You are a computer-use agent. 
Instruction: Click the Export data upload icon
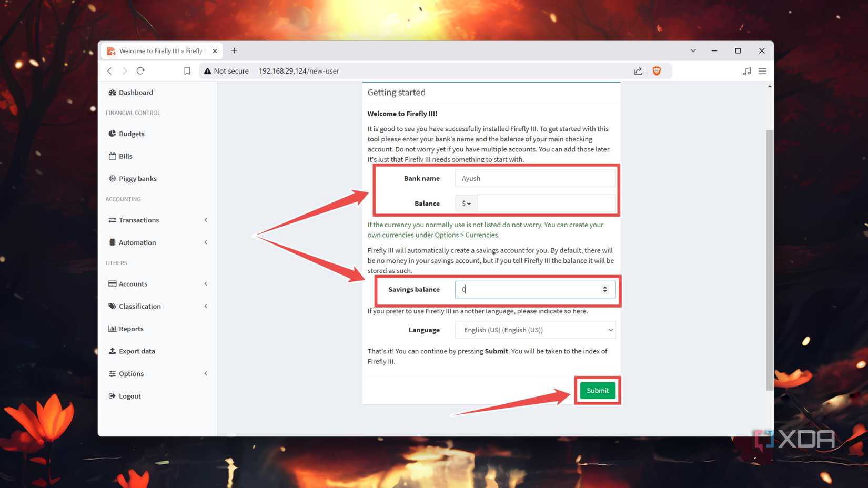[x=112, y=351]
